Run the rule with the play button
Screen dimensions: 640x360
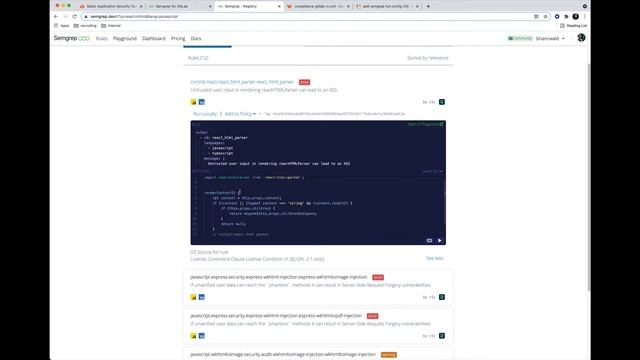(x=440, y=240)
